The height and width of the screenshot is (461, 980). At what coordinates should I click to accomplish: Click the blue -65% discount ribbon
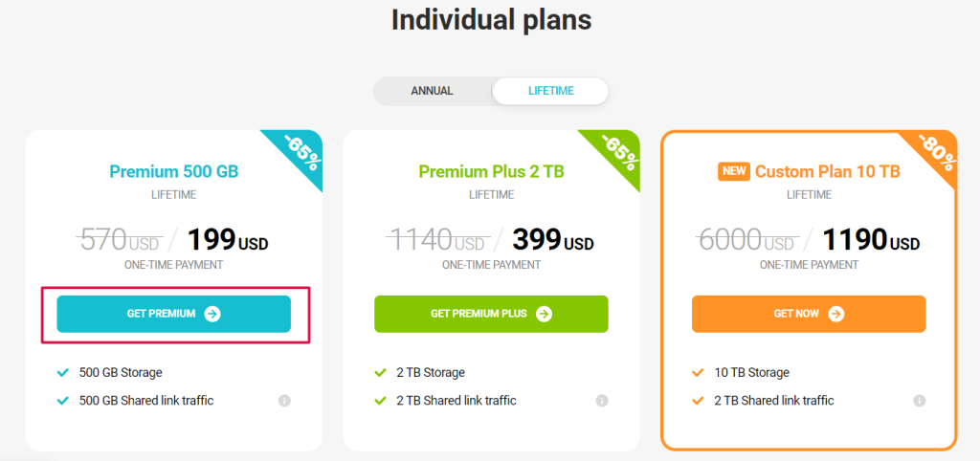coord(300,152)
